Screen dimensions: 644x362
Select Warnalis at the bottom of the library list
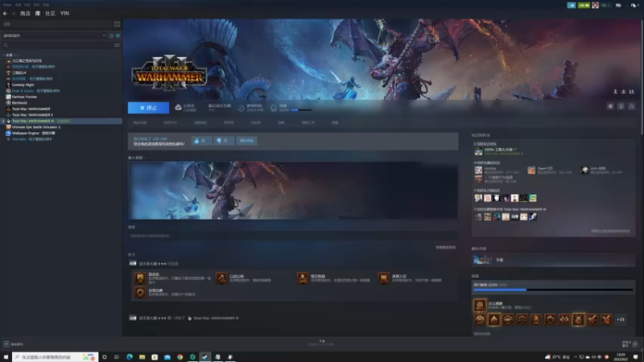point(32,139)
